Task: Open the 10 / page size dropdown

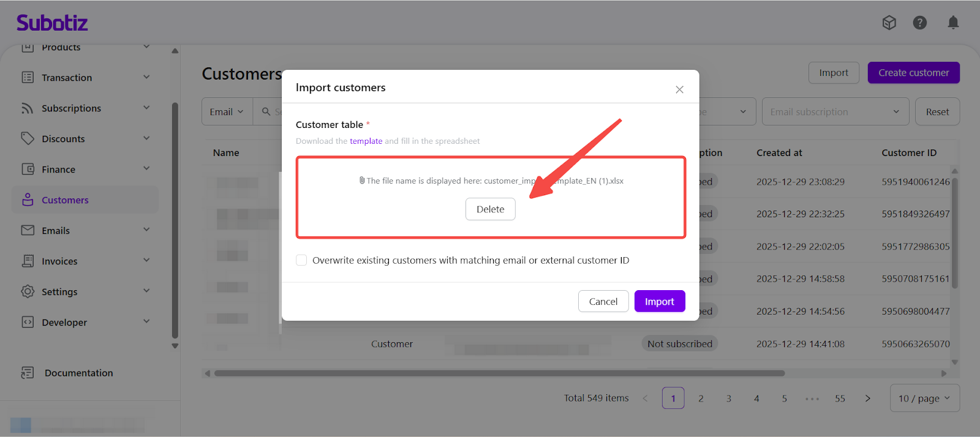Action: pos(924,398)
